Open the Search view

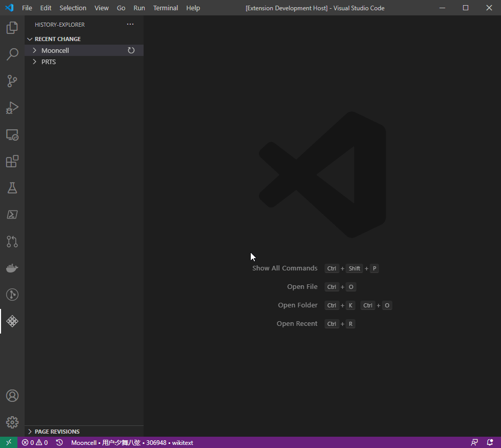pyautogui.click(x=12, y=54)
